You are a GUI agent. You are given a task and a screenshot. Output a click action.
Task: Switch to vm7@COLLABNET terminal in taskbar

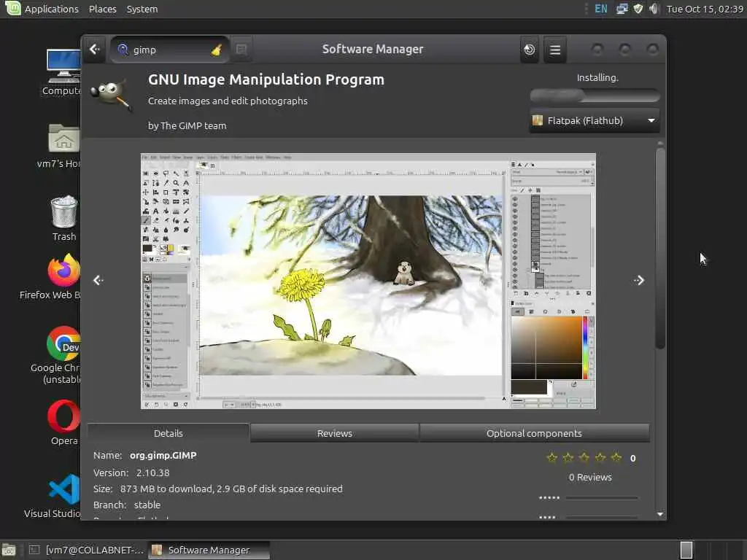[86, 550]
